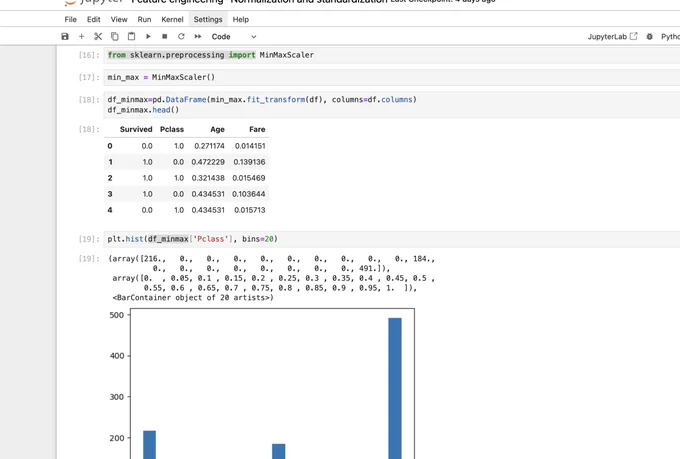Click into the cell creating df_minmax DataFrame

pyautogui.click(x=392, y=105)
